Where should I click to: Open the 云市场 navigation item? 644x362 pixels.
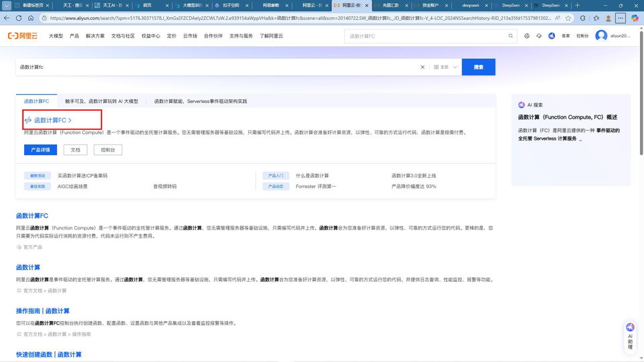coord(190,35)
